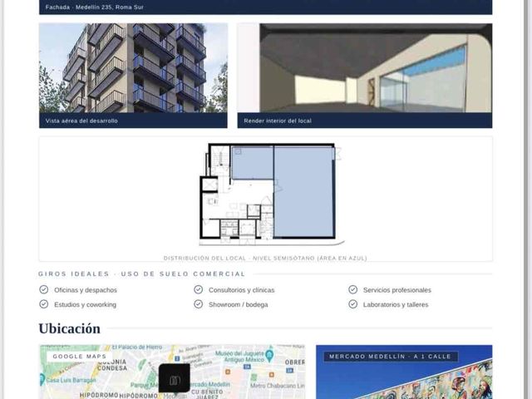Click the Showroom / bodega text
Viewport: 532px width, 399px height.
[x=239, y=305]
